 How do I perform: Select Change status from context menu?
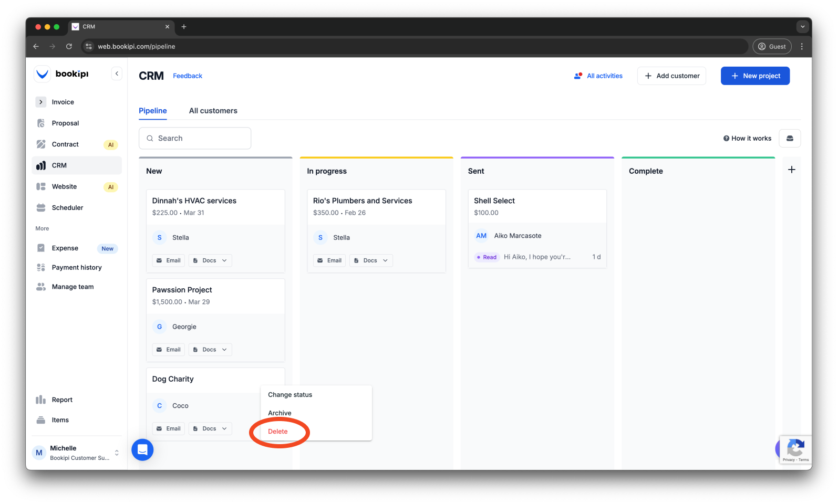290,395
